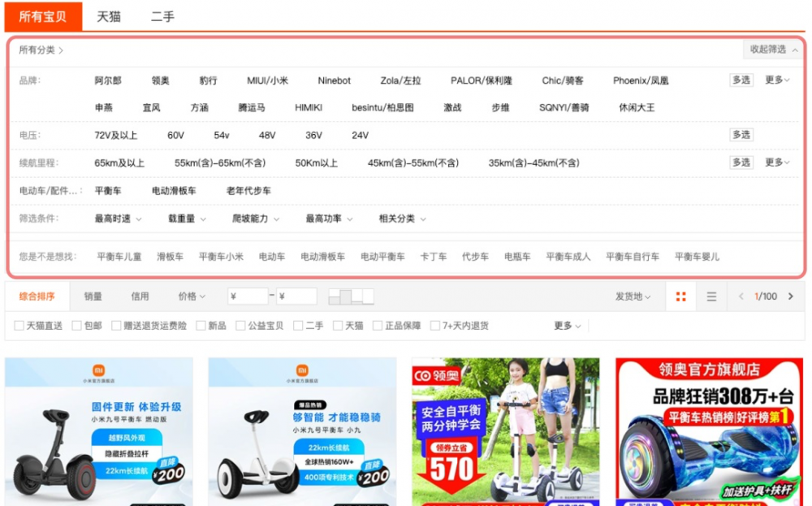Check the 公益宝贝 filter box
This screenshot has width=812, height=506.
[240, 325]
